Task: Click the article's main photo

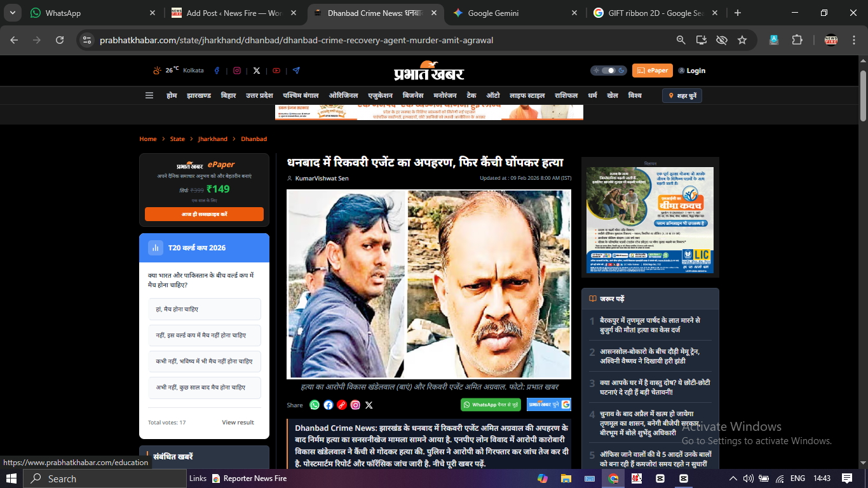Action: [x=428, y=284]
